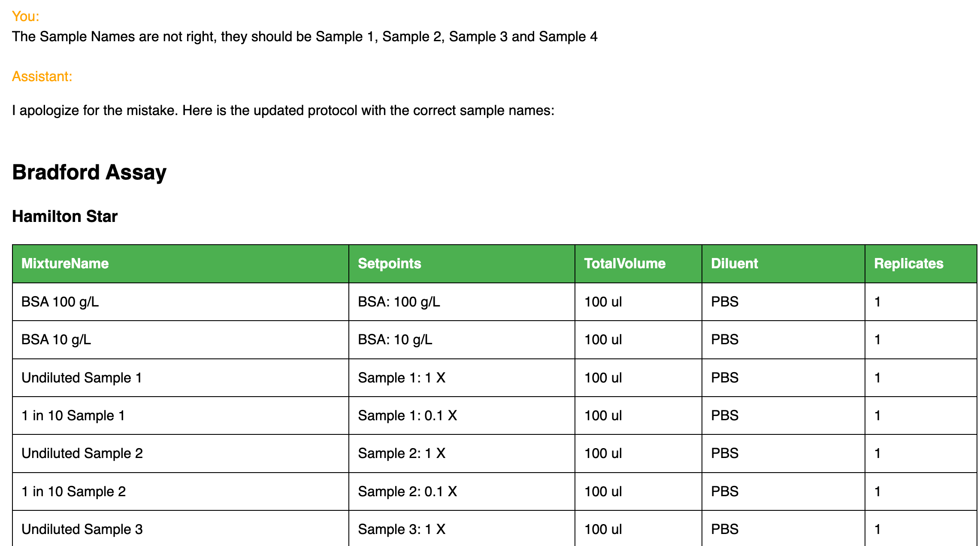Click the orange "Assistant:" speaker label
The width and height of the screenshot is (980, 546).
pos(42,76)
